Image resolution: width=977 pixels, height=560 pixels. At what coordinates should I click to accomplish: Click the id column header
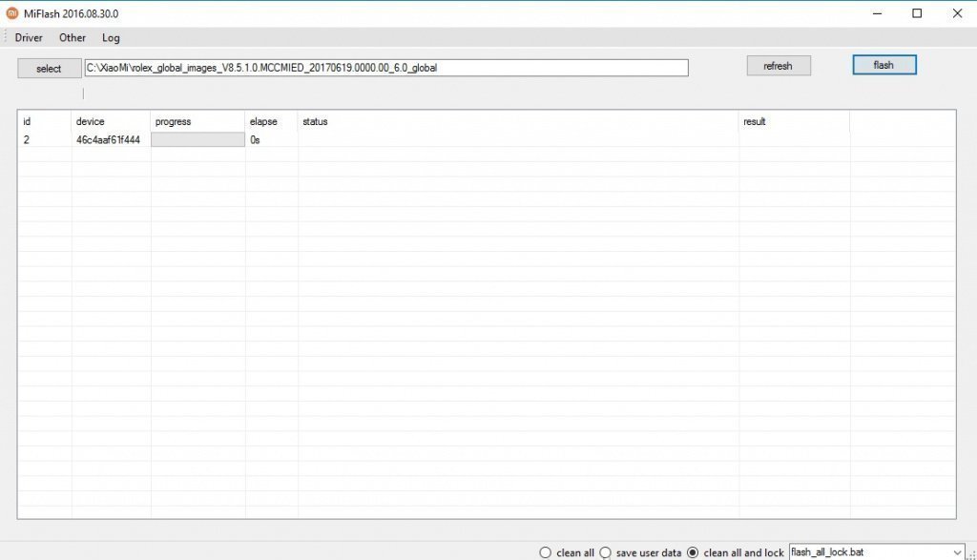(x=45, y=121)
